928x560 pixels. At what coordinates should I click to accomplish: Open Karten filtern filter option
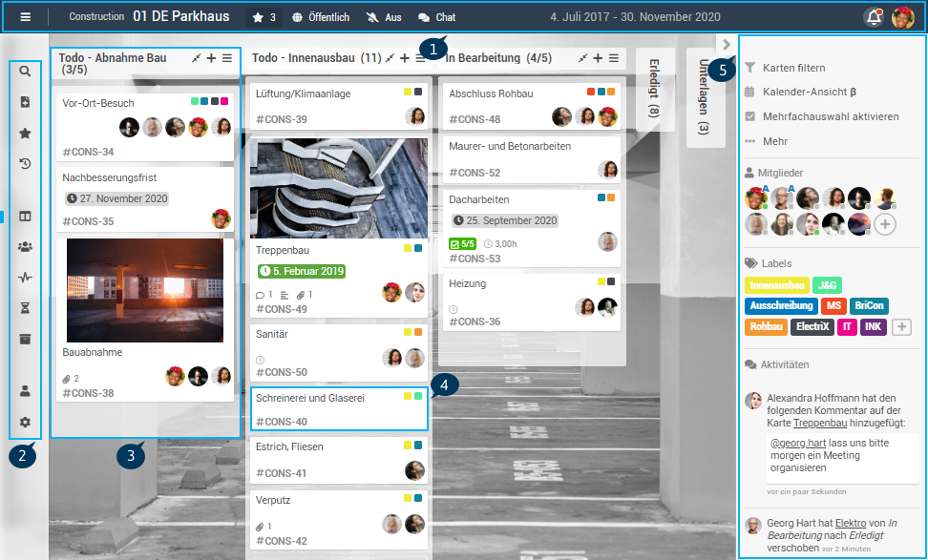(793, 68)
